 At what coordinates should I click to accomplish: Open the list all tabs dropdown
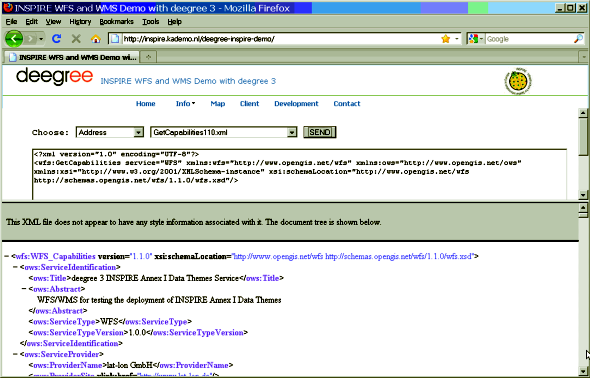[x=584, y=57]
